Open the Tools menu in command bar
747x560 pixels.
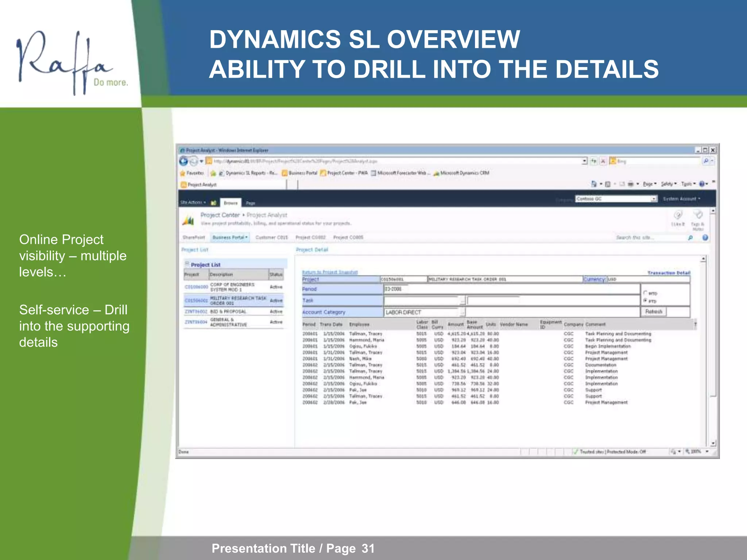click(688, 184)
